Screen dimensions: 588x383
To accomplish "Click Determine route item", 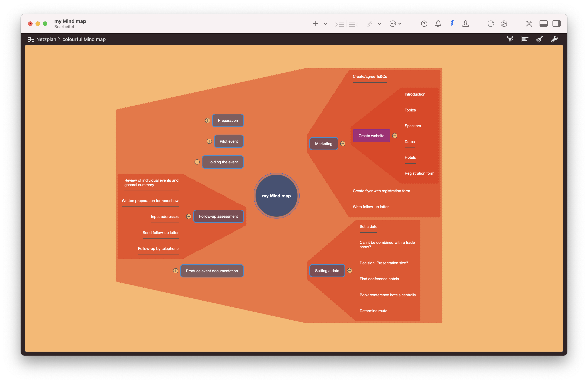I will pyautogui.click(x=373, y=311).
